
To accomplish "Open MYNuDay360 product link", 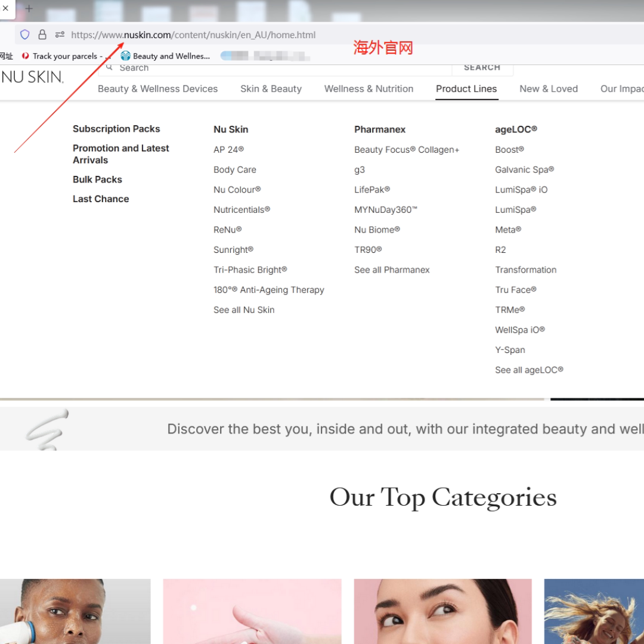I will (386, 210).
